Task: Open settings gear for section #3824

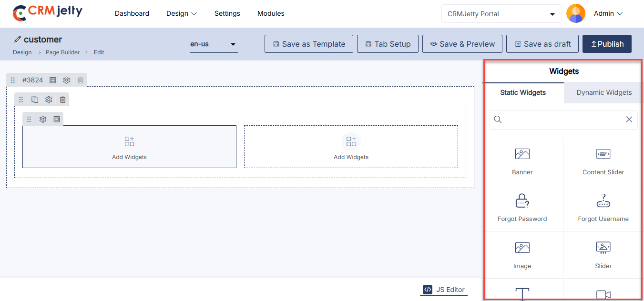Action: tap(67, 80)
